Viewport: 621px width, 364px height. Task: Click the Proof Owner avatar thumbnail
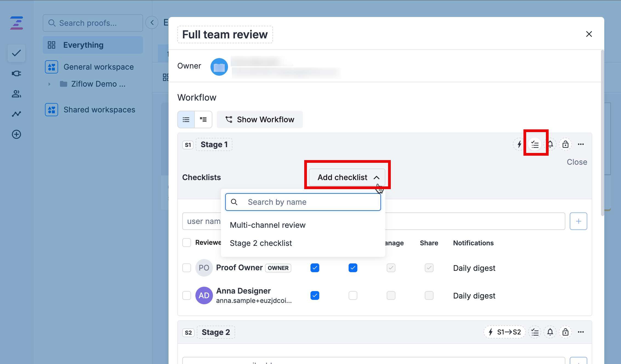click(204, 268)
